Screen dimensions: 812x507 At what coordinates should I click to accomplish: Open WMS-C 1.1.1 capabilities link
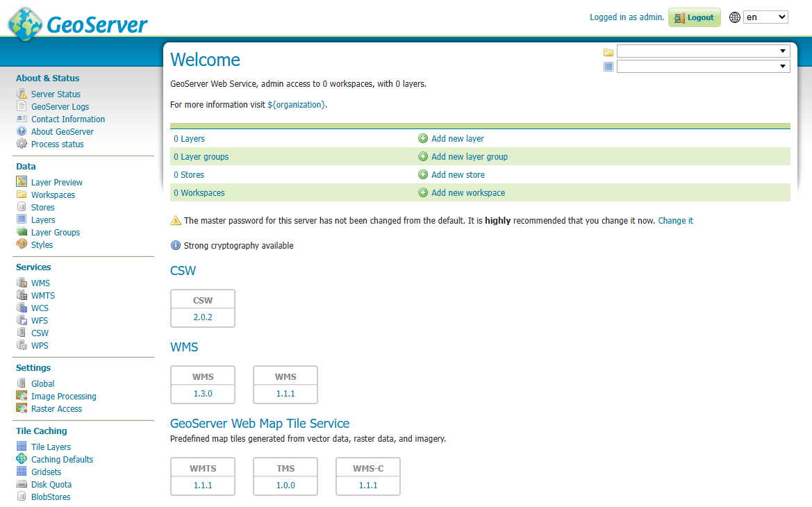pos(368,485)
